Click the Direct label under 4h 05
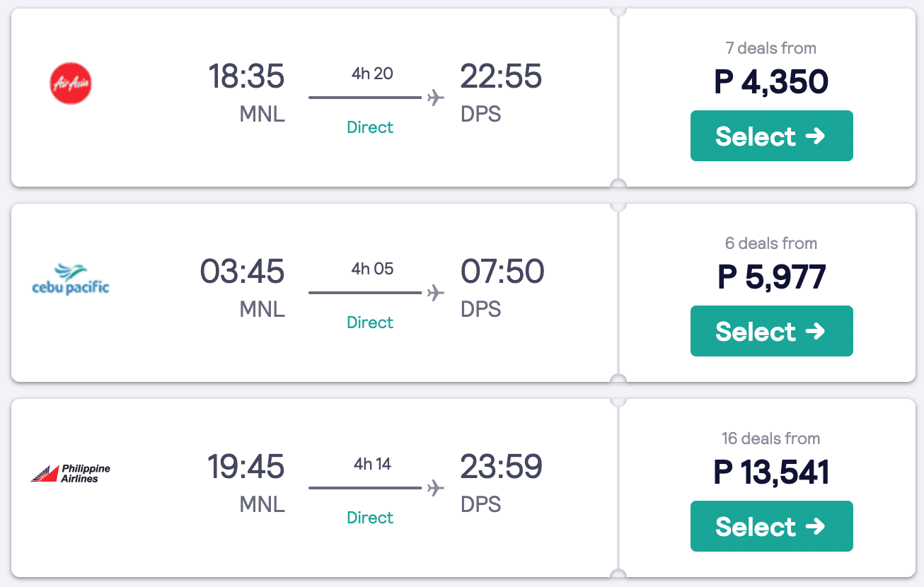This screenshot has height=587, width=924. [x=370, y=322]
